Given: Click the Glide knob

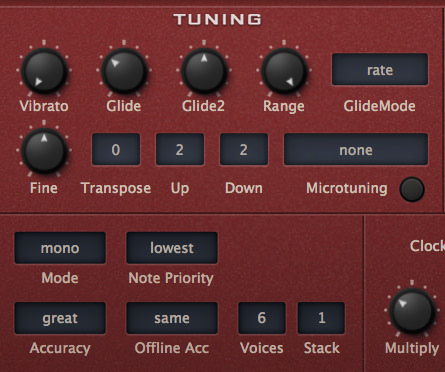Looking at the screenshot, I should pos(124,70).
